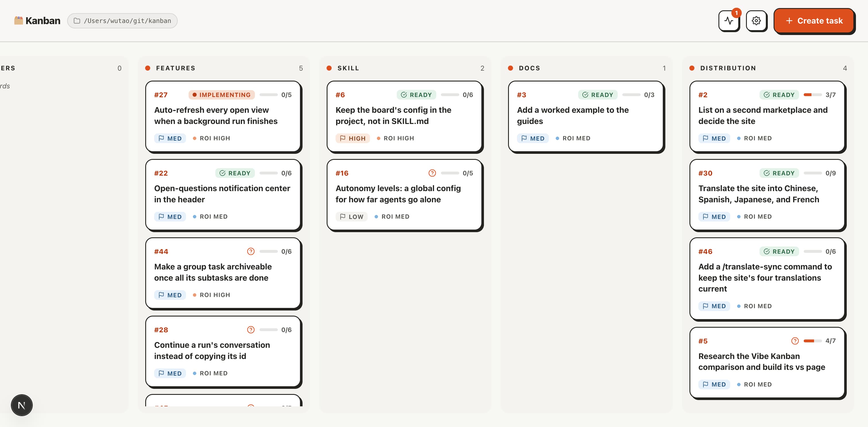Click the READY badge on card #2
Viewport: 868px width, 427px height.
point(779,95)
